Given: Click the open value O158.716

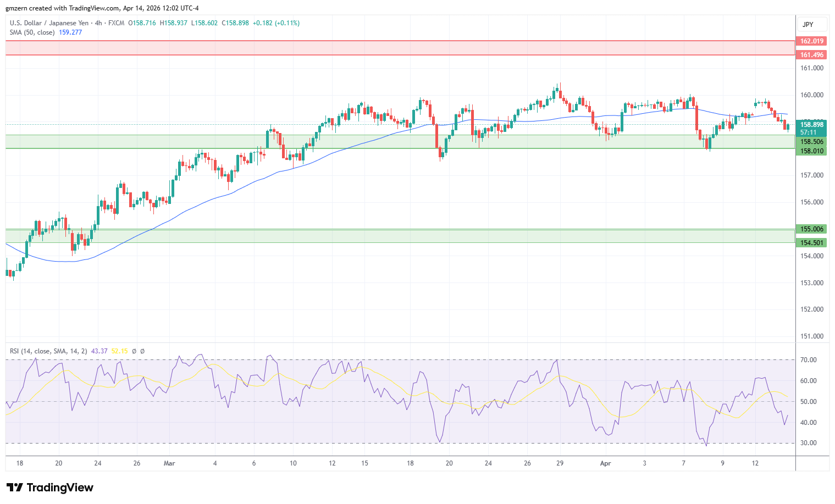Looking at the screenshot, I should click(x=142, y=23).
